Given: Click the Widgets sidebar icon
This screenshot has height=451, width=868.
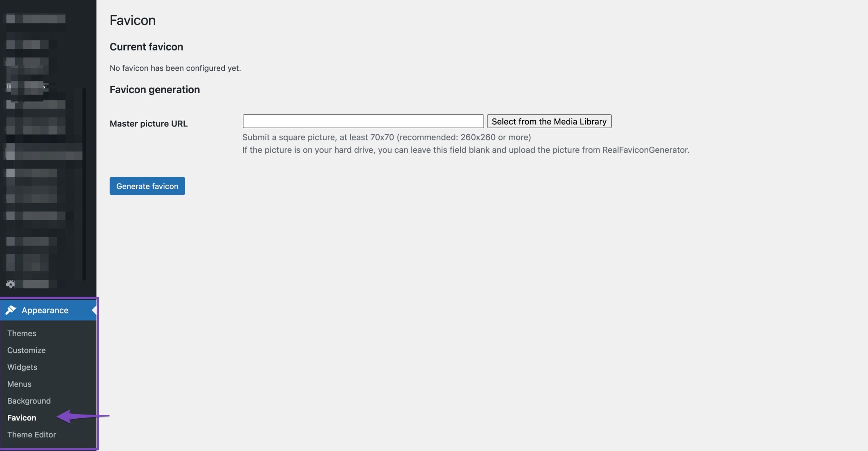Looking at the screenshot, I should point(22,367).
